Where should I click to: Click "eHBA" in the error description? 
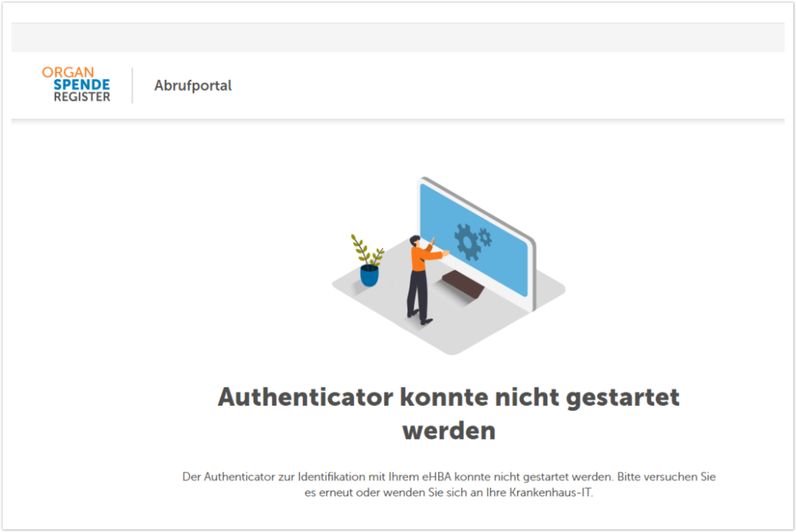(437, 477)
